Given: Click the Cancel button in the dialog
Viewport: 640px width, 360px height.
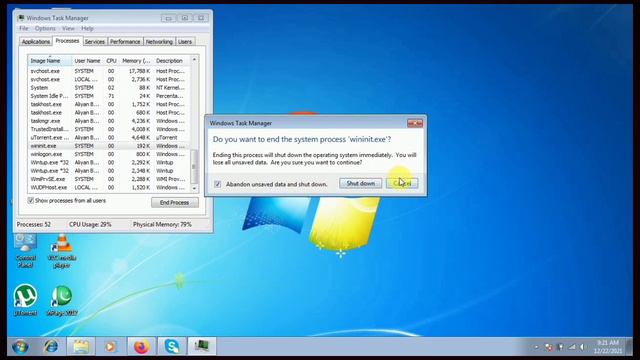Looking at the screenshot, I should (x=402, y=183).
